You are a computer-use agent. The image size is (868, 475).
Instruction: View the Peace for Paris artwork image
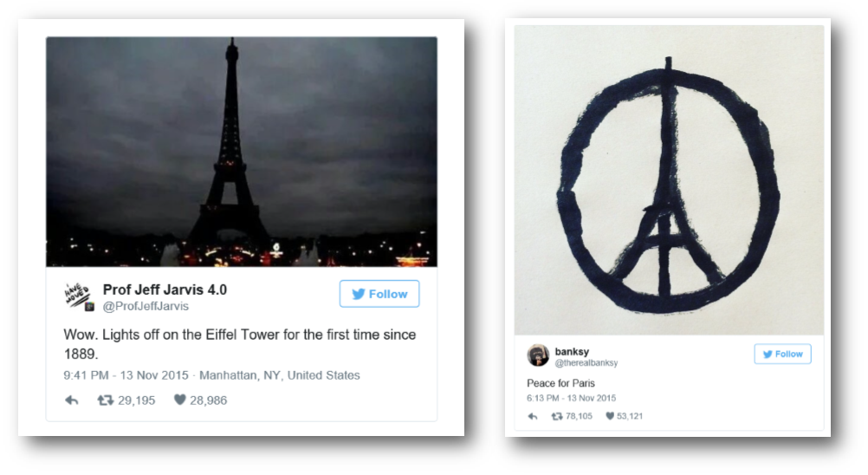click(669, 180)
